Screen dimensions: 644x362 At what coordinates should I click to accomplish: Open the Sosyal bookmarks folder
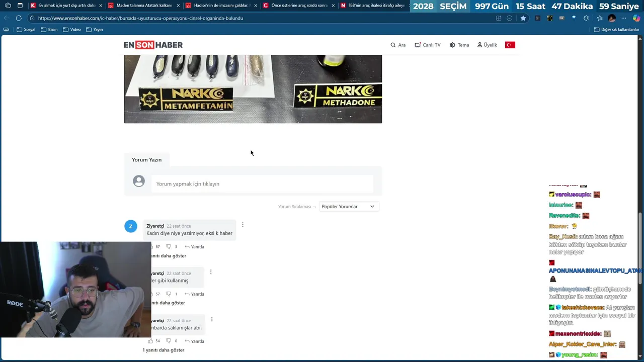click(26, 30)
